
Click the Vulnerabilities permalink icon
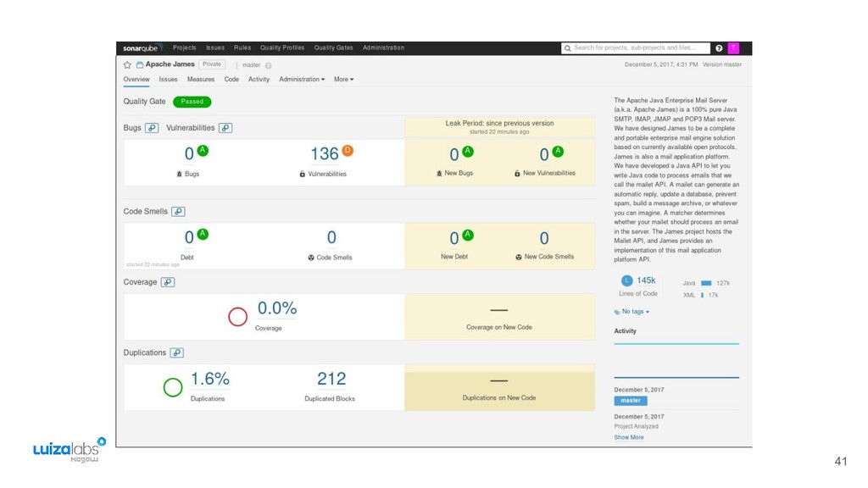(x=225, y=128)
